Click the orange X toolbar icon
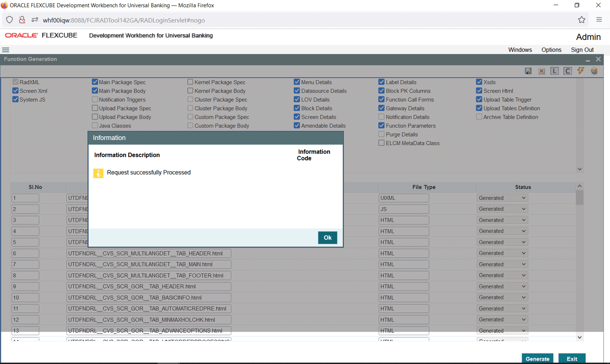This screenshot has width=610, height=364. pos(541,71)
